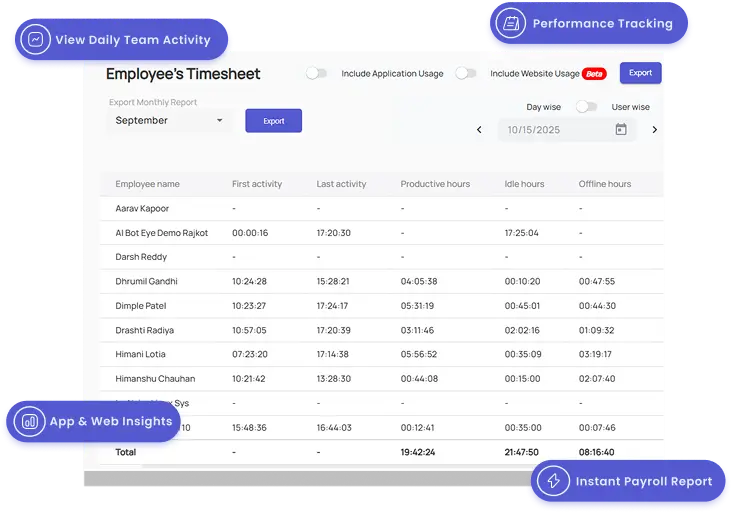Enable Include Website Usage toggle
Viewport: 732px width, 512px height.
[465, 73]
